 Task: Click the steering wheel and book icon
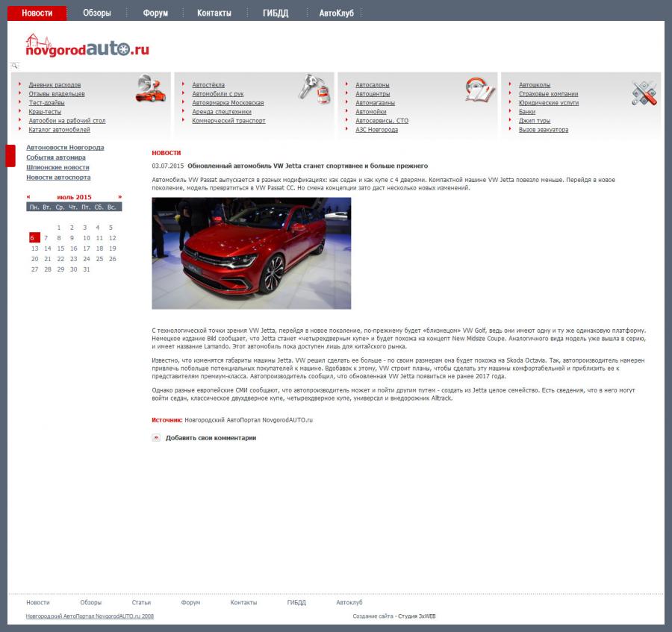pyautogui.click(x=480, y=90)
